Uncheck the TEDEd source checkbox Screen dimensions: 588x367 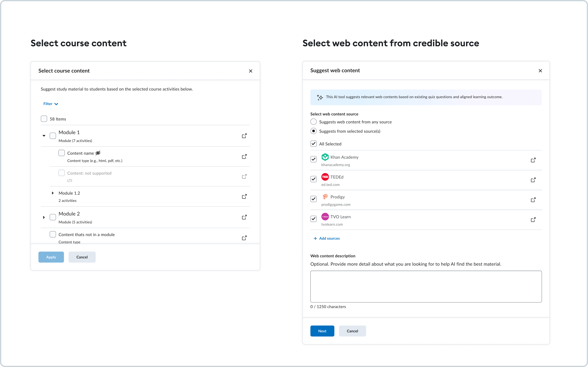point(314,179)
